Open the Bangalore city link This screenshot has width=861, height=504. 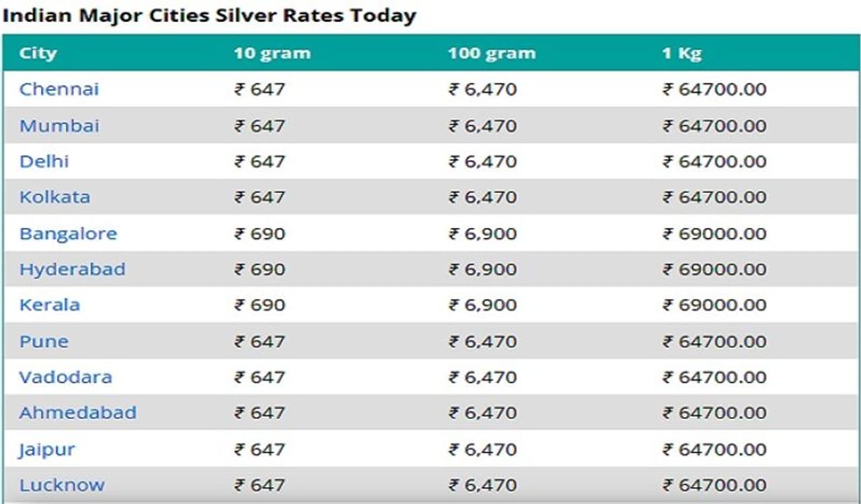pyautogui.click(x=68, y=234)
